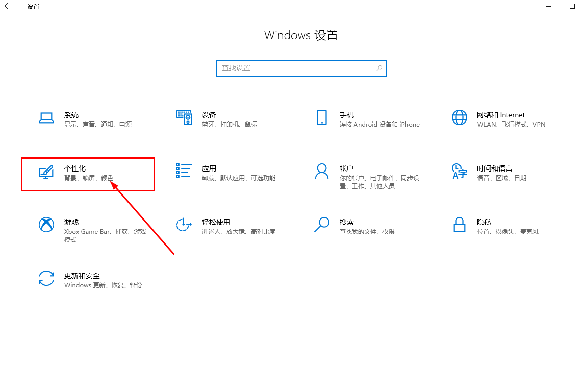Viewport: 588px width, 390px height.
Task: Open the 隐私 settings title
Action: point(484,222)
